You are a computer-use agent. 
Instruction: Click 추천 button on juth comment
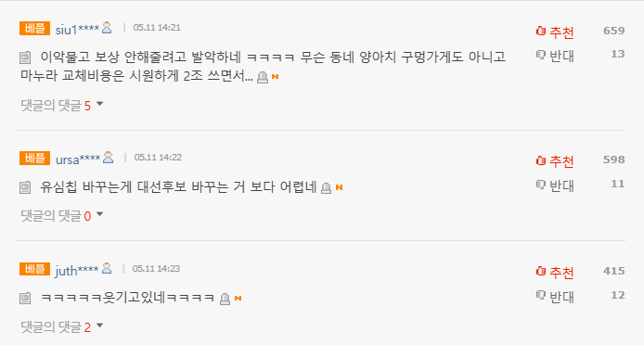[555, 272]
